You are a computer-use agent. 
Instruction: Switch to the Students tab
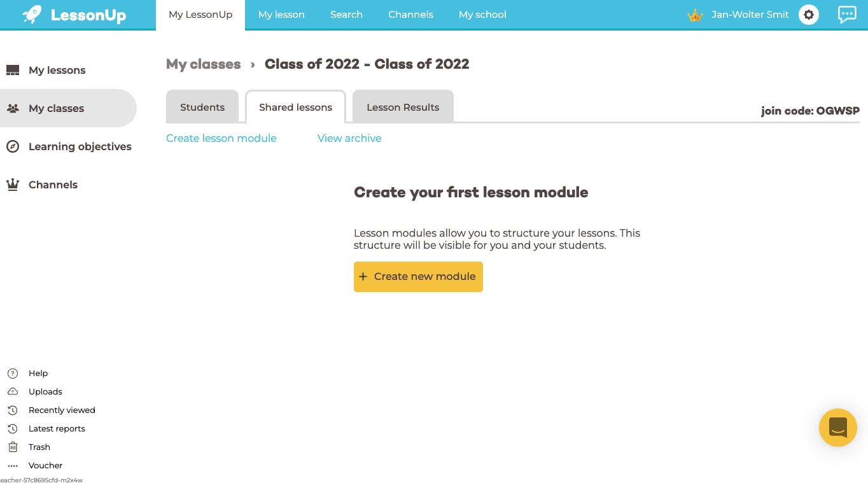coord(202,107)
